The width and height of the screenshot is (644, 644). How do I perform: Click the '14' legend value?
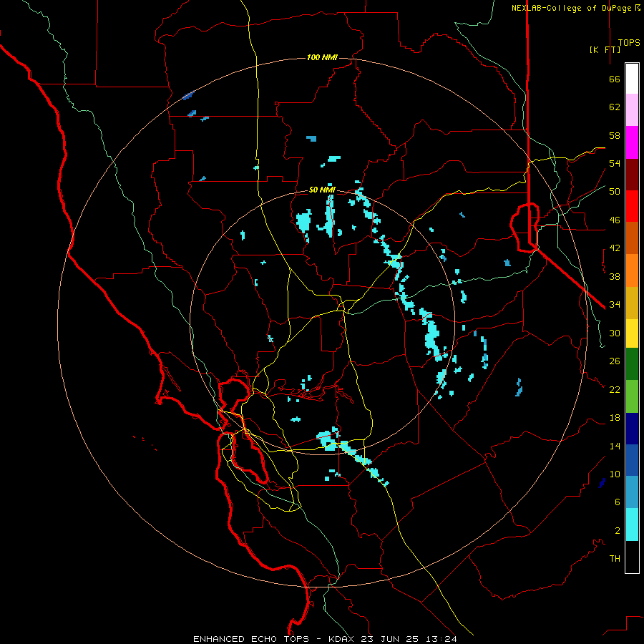615,446
